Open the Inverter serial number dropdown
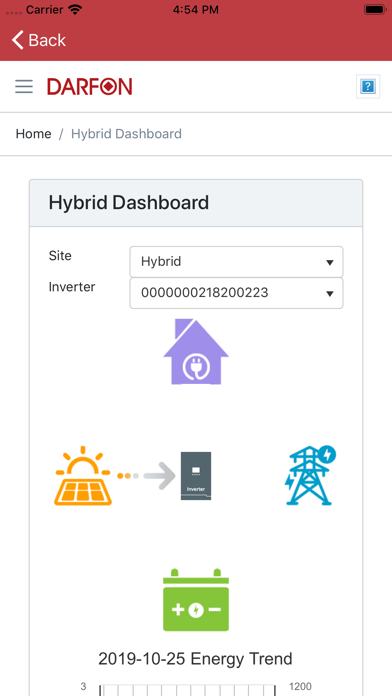The width and height of the screenshot is (392, 696). pyautogui.click(x=236, y=293)
